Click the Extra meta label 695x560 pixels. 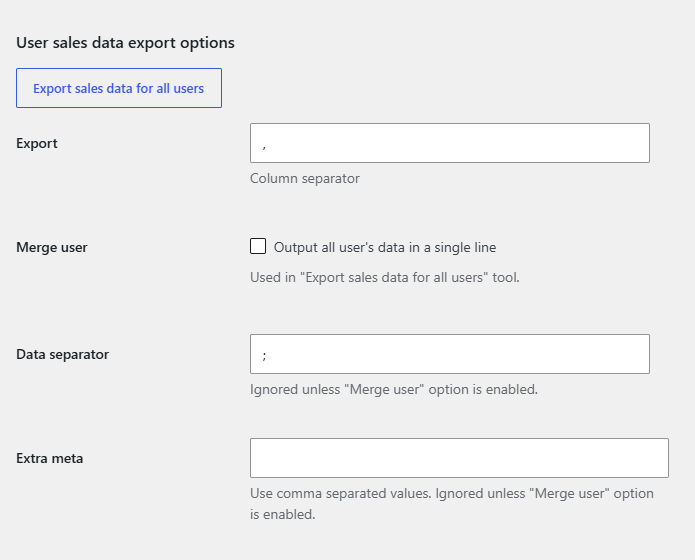click(50, 458)
